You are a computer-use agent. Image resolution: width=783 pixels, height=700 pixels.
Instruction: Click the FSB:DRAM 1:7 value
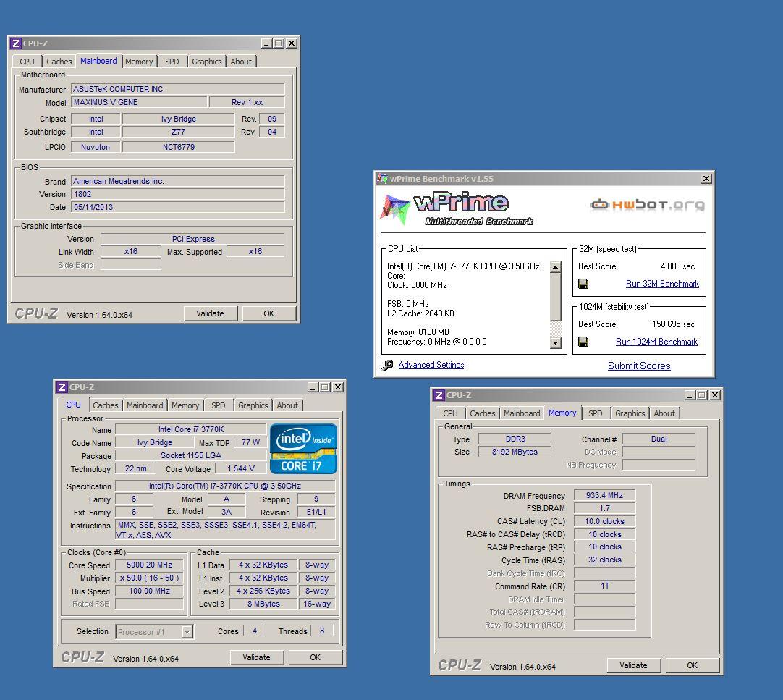[604, 508]
